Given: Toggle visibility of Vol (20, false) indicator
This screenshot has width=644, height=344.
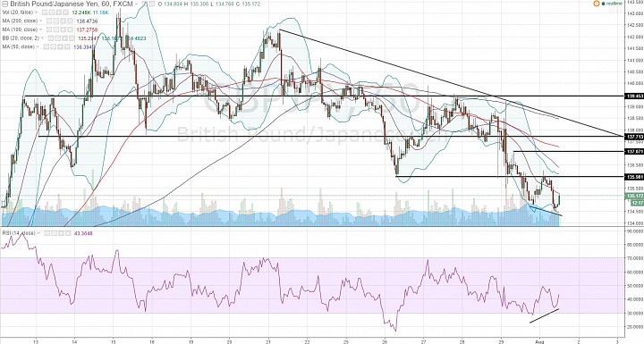Looking at the screenshot, I should tap(45, 13).
